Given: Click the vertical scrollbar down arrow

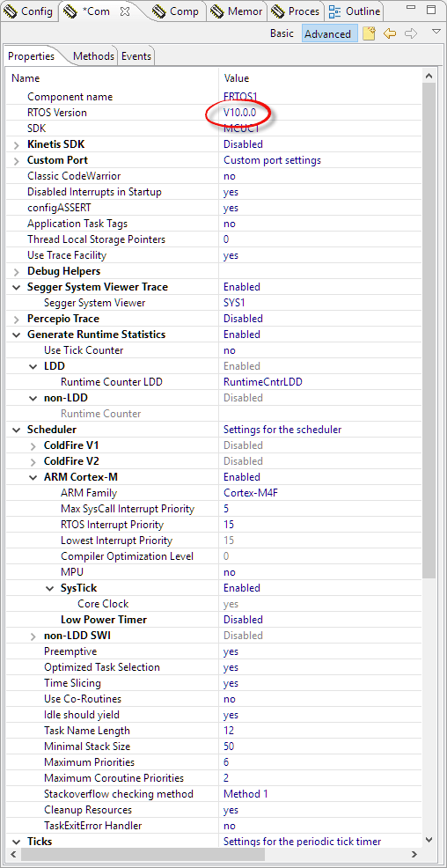Looking at the screenshot, I should point(429,840).
